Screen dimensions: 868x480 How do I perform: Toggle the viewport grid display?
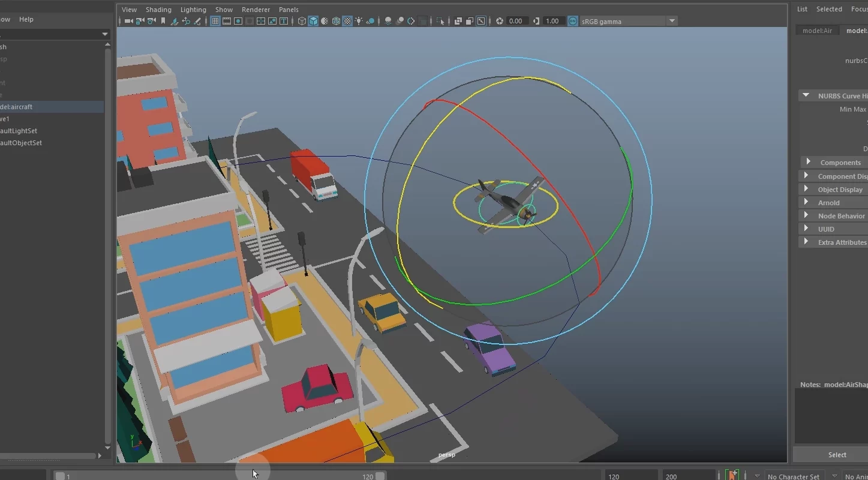[215, 21]
